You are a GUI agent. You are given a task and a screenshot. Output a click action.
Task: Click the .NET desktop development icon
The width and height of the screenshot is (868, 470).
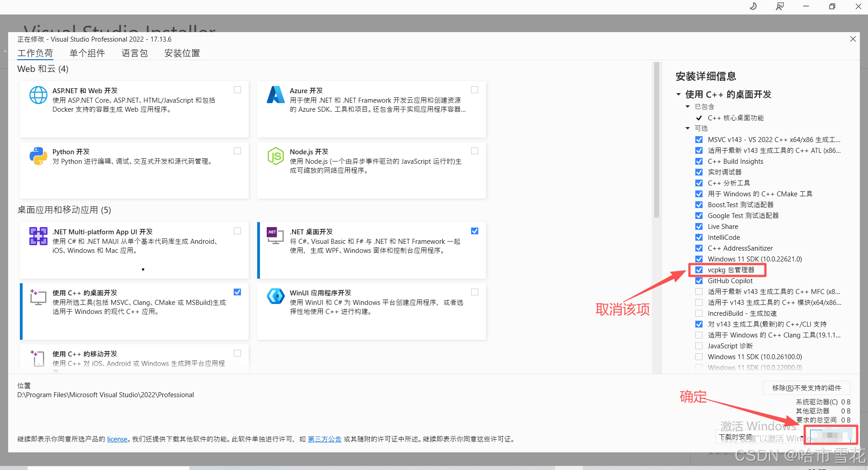click(x=275, y=235)
